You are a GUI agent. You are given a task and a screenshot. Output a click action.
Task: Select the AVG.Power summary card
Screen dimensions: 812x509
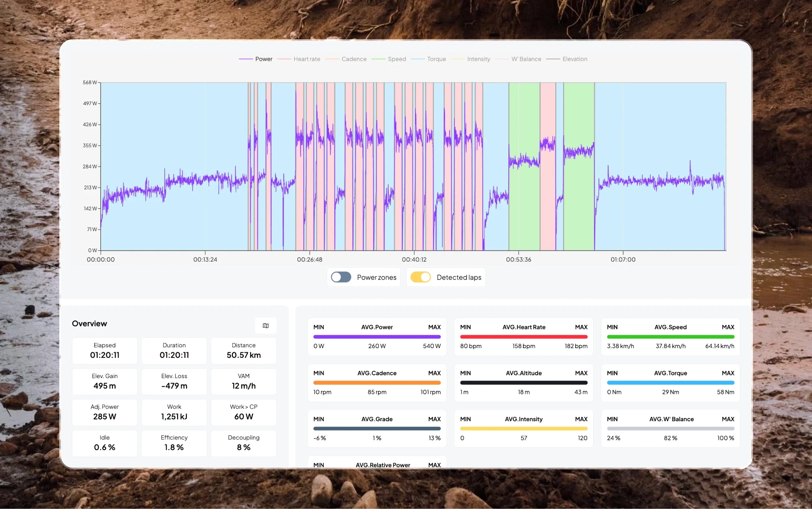tap(377, 337)
